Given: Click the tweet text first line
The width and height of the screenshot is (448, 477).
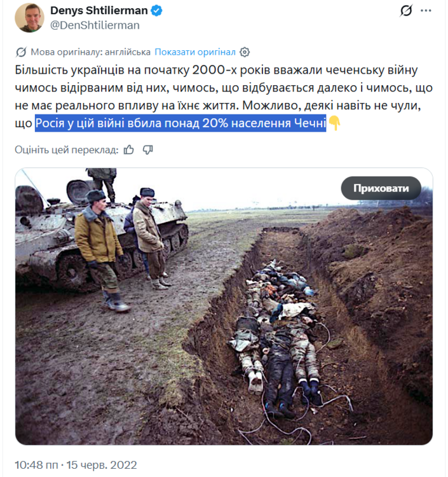Looking at the screenshot, I should point(217,70).
